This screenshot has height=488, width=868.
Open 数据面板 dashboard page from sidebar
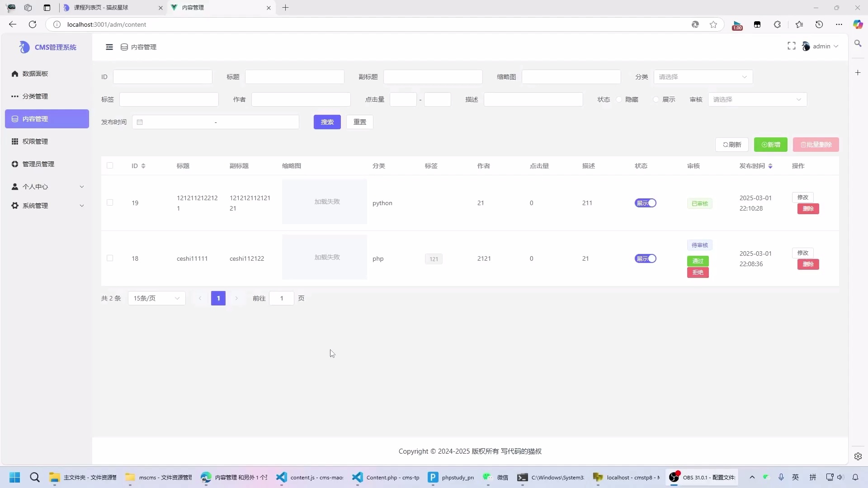click(x=35, y=73)
